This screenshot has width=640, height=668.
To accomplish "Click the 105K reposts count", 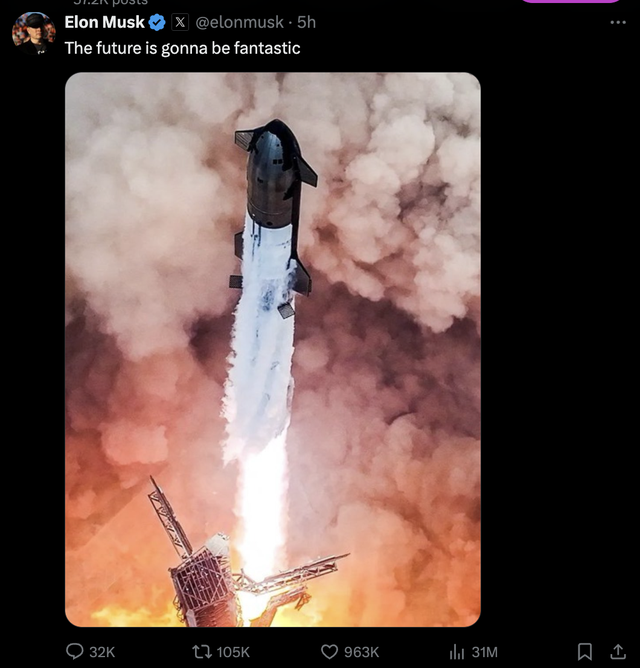I will pos(233,651).
